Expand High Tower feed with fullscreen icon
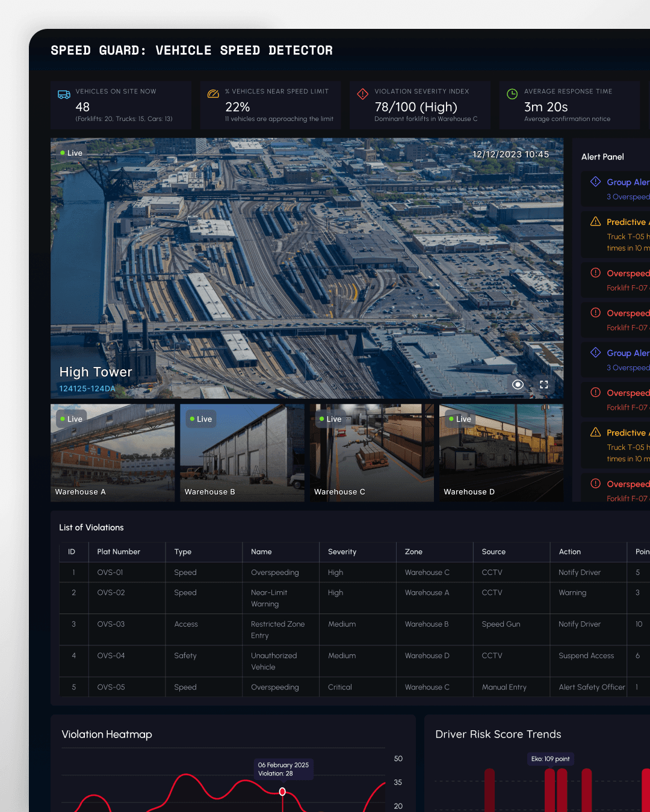This screenshot has height=812, width=650. (x=544, y=384)
